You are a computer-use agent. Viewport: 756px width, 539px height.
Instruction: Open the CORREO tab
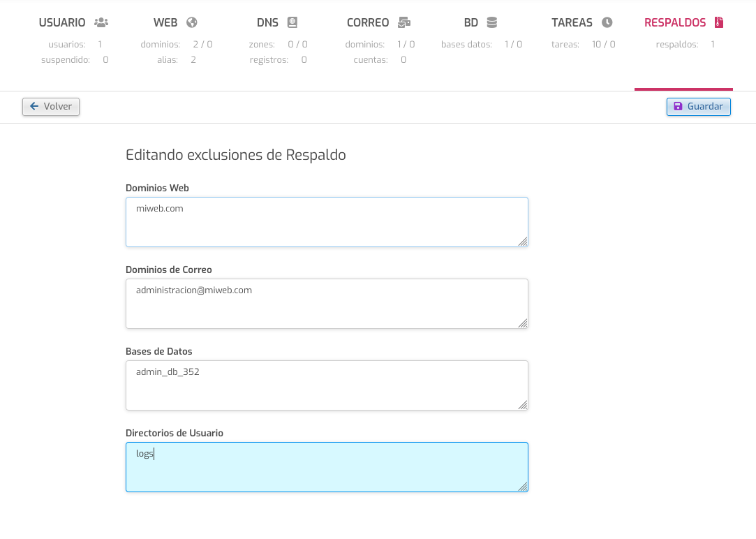coord(368,22)
